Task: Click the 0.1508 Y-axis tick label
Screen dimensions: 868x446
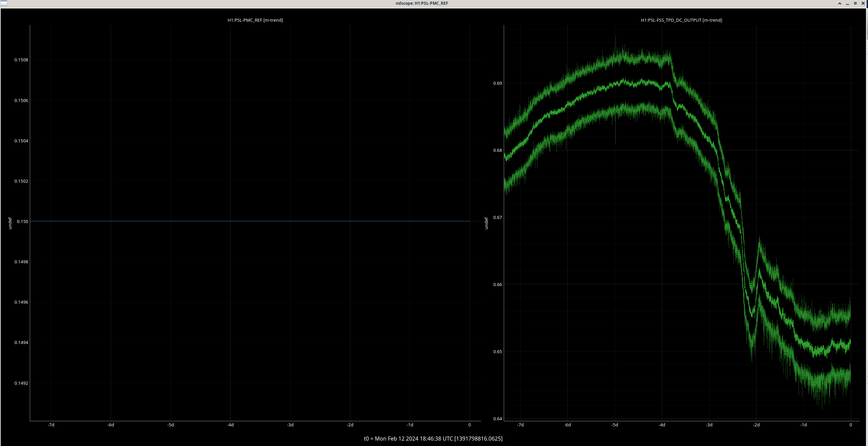Action: pyautogui.click(x=21, y=60)
